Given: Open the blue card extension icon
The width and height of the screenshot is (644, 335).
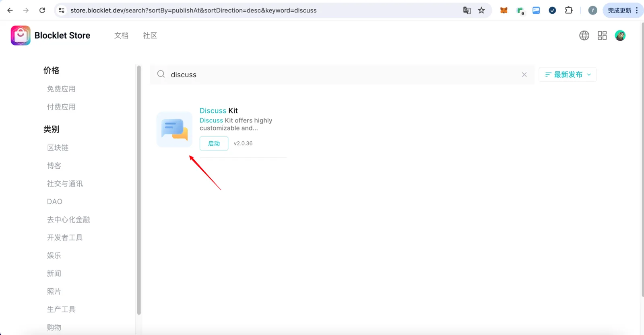Looking at the screenshot, I should click(x=536, y=10).
